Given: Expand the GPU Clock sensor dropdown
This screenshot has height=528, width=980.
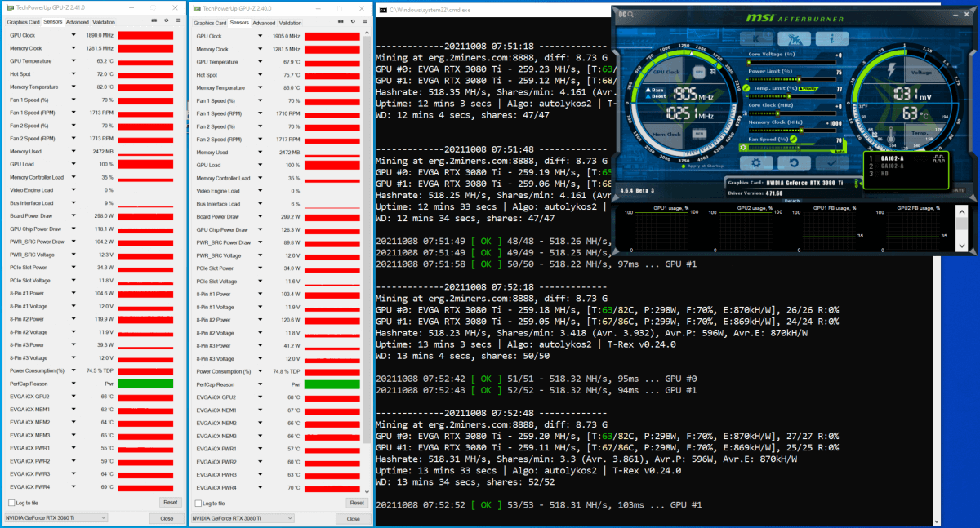Looking at the screenshot, I should (73, 35).
